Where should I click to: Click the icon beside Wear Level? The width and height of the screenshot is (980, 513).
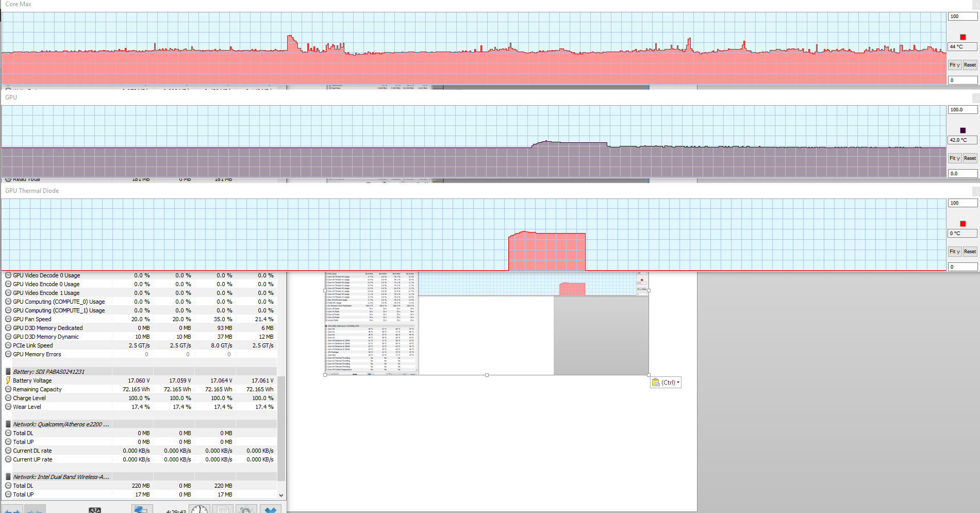pos(8,407)
